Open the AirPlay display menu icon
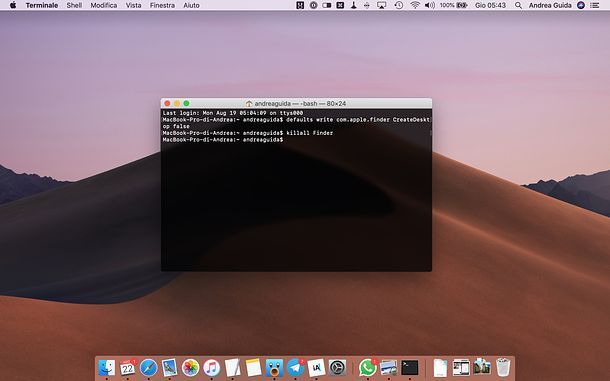 (382, 5)
